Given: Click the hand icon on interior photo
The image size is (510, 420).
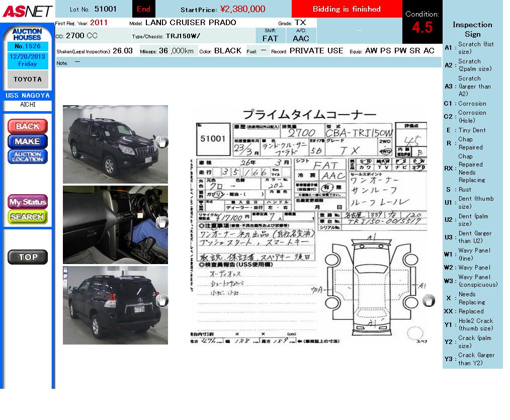Looking at the screenshot, I should pos(161,222).
